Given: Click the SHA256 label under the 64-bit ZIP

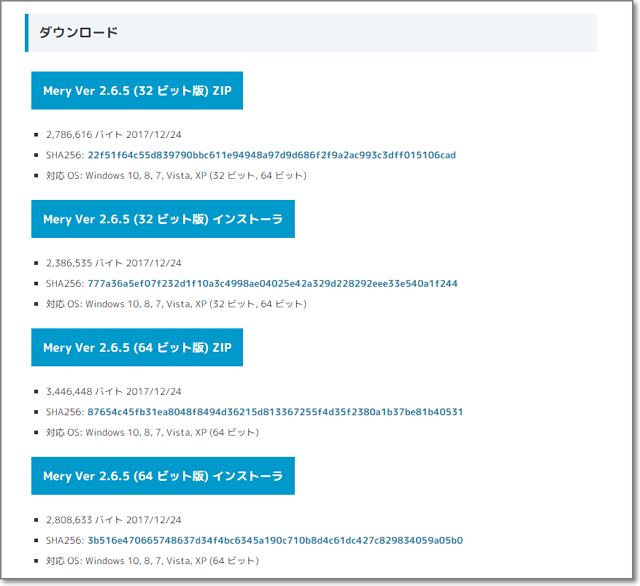Looking at the screenshot, I should point(64,412).
